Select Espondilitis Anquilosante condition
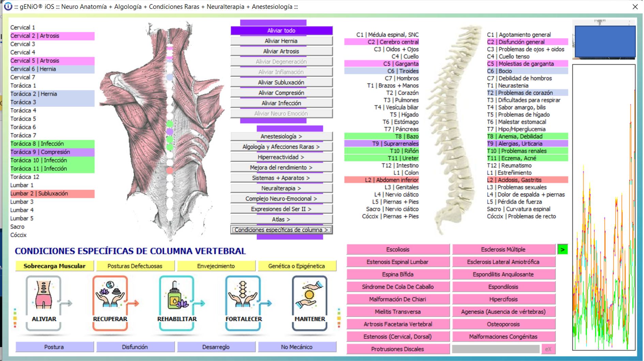The image size is (644, 361). click(504, 274)
